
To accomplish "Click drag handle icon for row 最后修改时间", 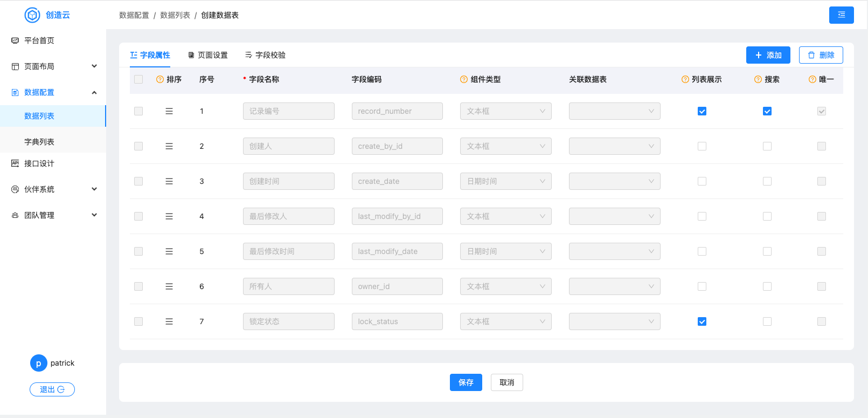I will (x=169, y=251).
